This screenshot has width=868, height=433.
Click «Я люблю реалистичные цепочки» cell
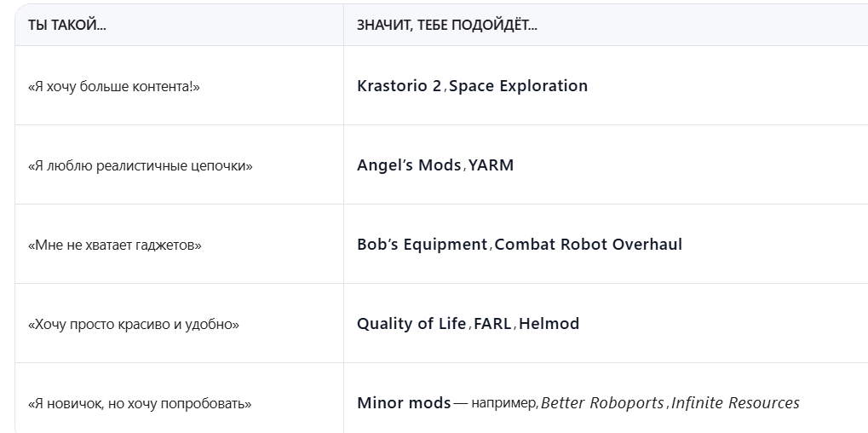tap(141, 166)
